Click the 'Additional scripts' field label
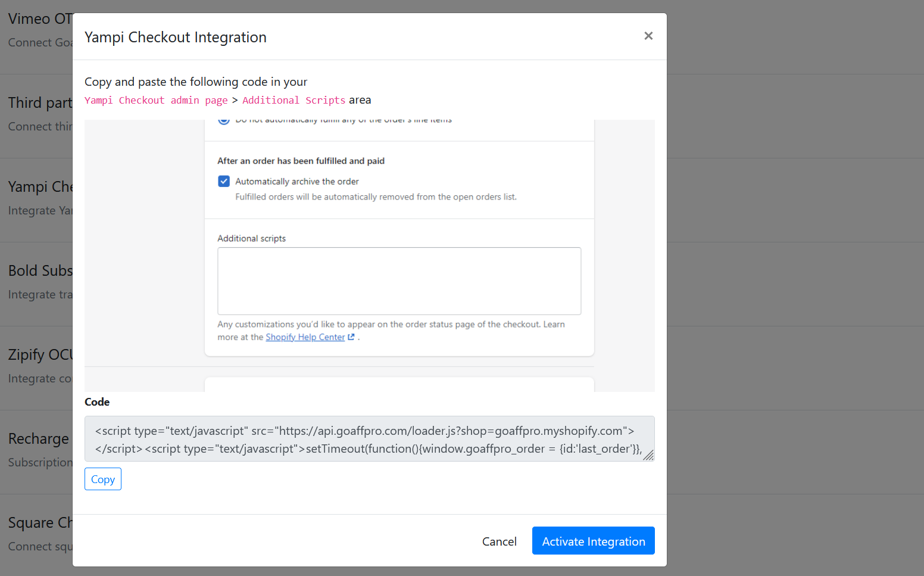The width and height of the screenshot is (924, 576). (251, 238)
